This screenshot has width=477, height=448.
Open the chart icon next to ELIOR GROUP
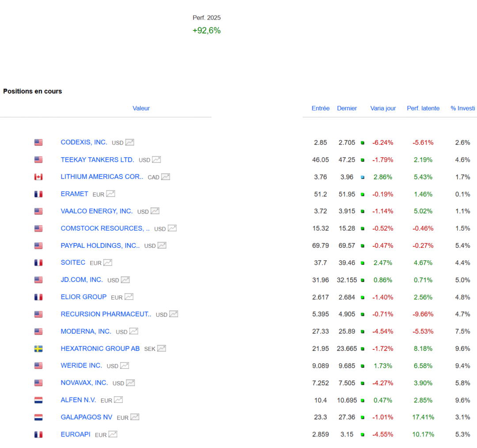click(129, 297)
